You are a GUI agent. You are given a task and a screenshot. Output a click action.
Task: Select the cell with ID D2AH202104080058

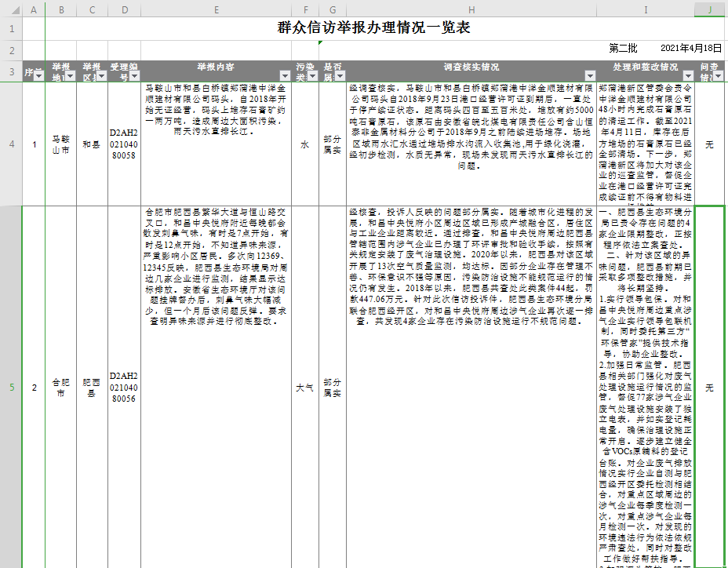coord(123,144)
